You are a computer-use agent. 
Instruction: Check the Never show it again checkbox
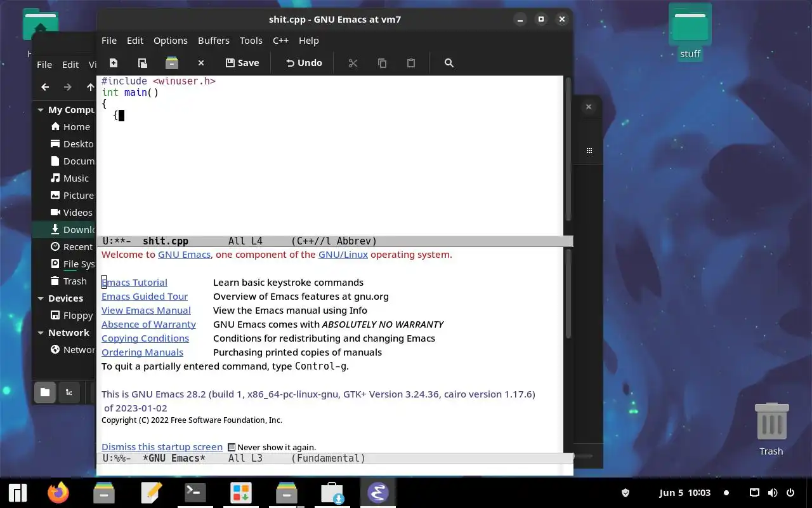[232, 447]
